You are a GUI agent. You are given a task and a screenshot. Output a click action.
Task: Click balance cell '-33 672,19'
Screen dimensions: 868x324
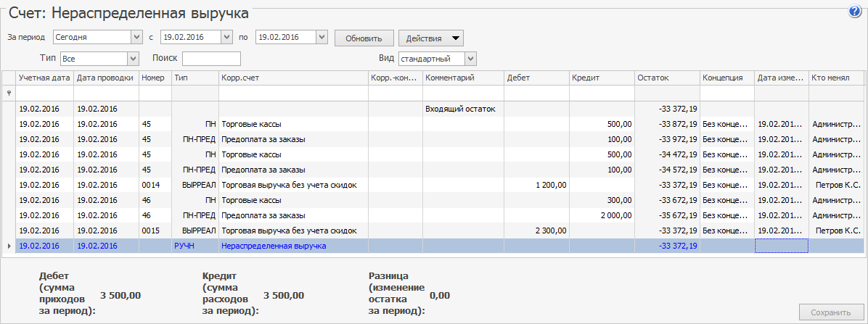(x=667, y=200)
